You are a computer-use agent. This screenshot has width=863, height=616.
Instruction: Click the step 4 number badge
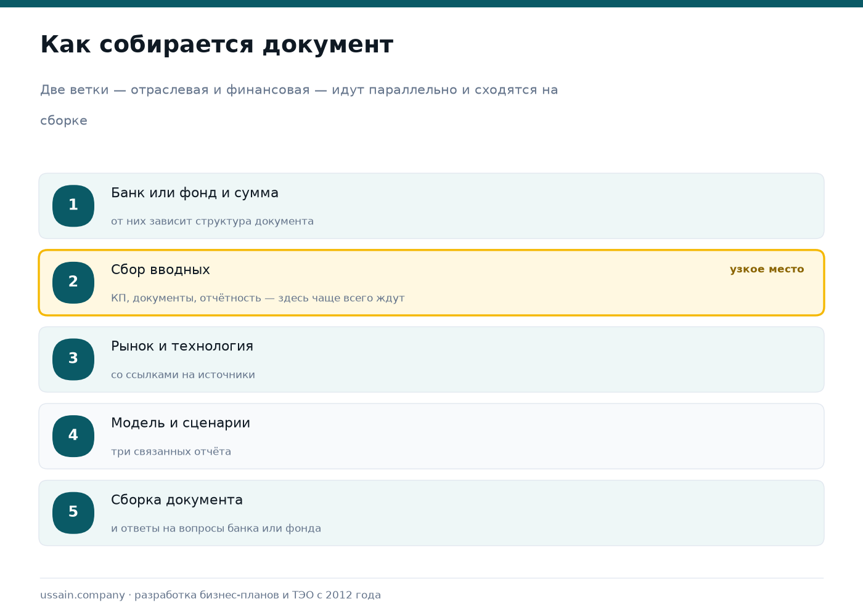click(x=73, y=436)
